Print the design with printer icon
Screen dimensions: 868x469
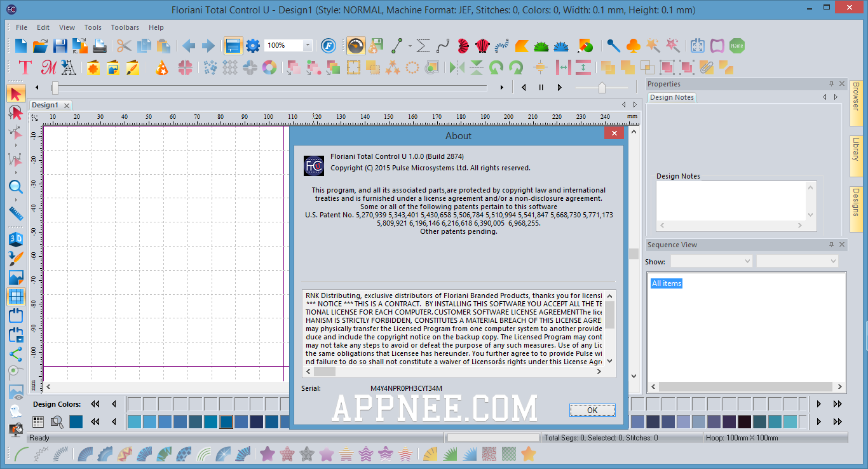(100, 46)
